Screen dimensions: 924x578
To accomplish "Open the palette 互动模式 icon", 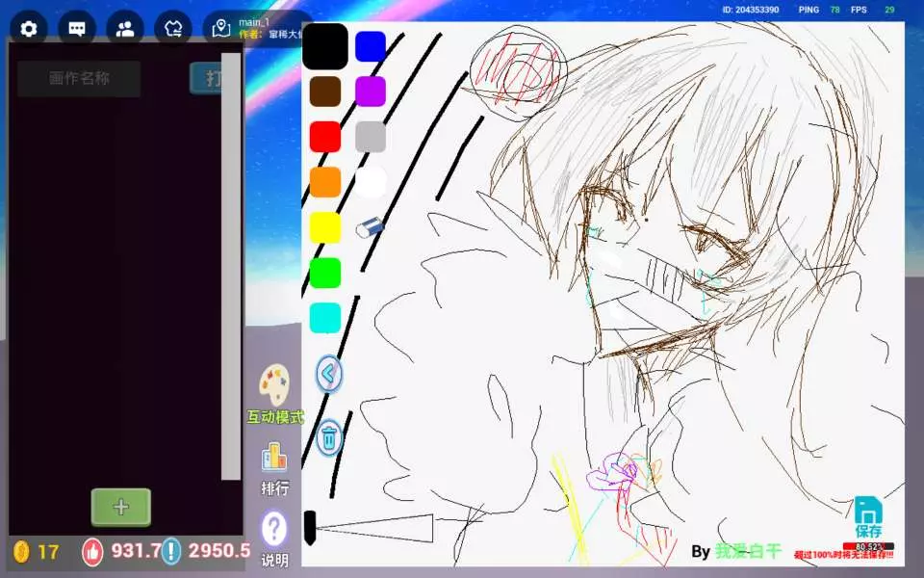I will [x=274, y=385].
